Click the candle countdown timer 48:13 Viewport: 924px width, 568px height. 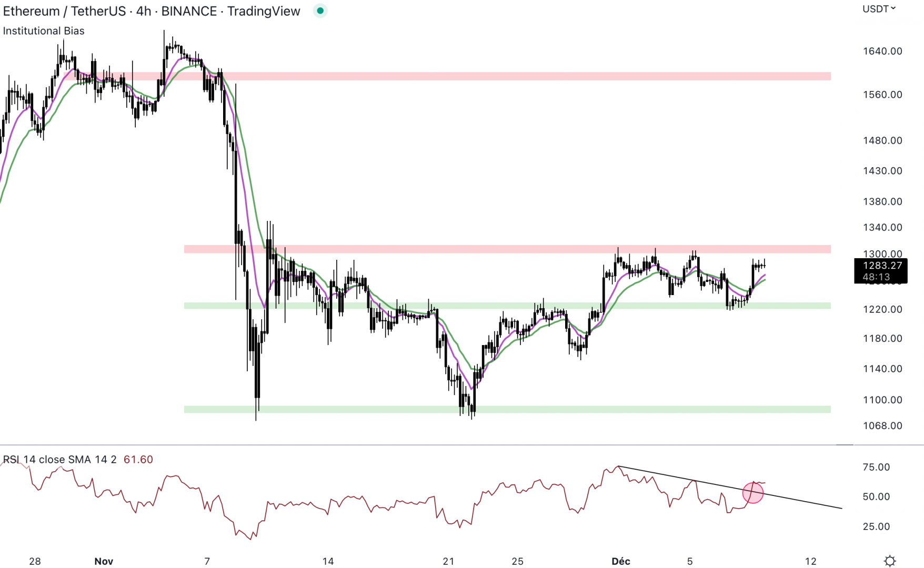tap(877, 277)
